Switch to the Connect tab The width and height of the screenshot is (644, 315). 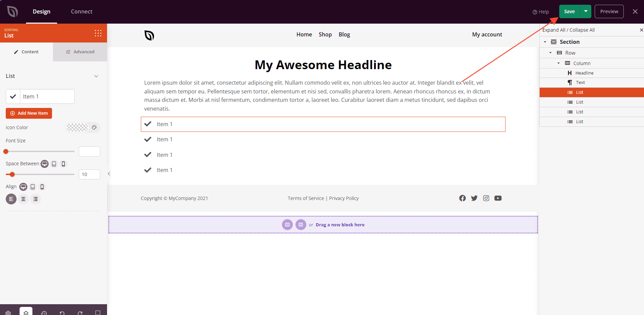coord(81,11)
